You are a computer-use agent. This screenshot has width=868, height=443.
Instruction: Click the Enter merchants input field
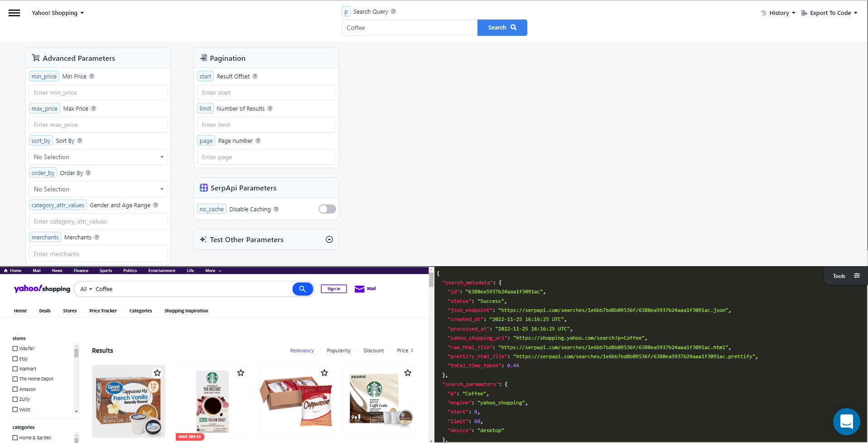point(98,254)
